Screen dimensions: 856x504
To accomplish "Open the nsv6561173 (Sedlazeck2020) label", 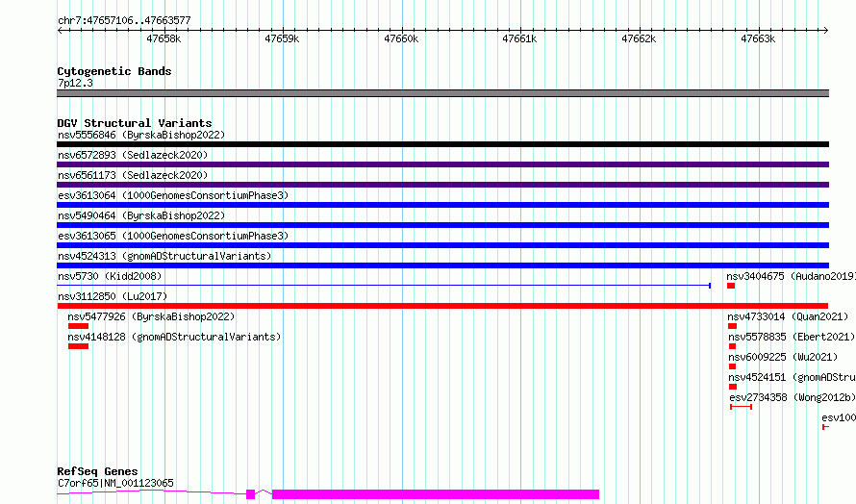I will click(133, 175).
